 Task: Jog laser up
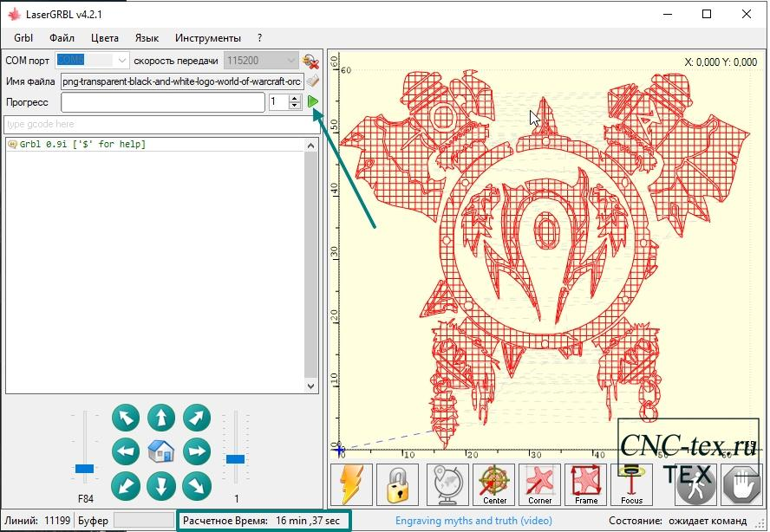(161, 418)
